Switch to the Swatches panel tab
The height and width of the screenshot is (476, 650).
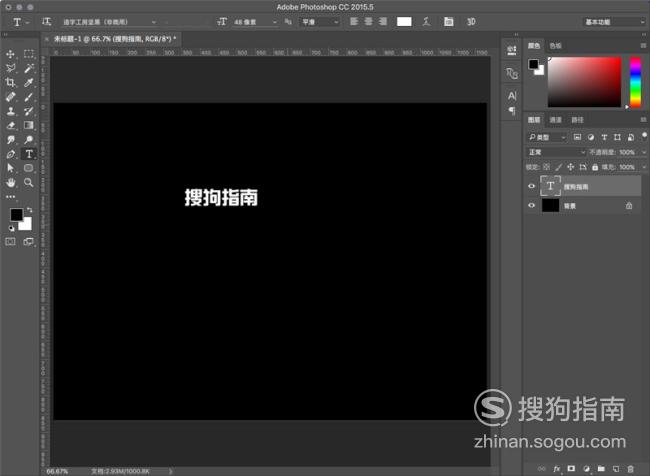pyautogui.click(x=555, y=46)
